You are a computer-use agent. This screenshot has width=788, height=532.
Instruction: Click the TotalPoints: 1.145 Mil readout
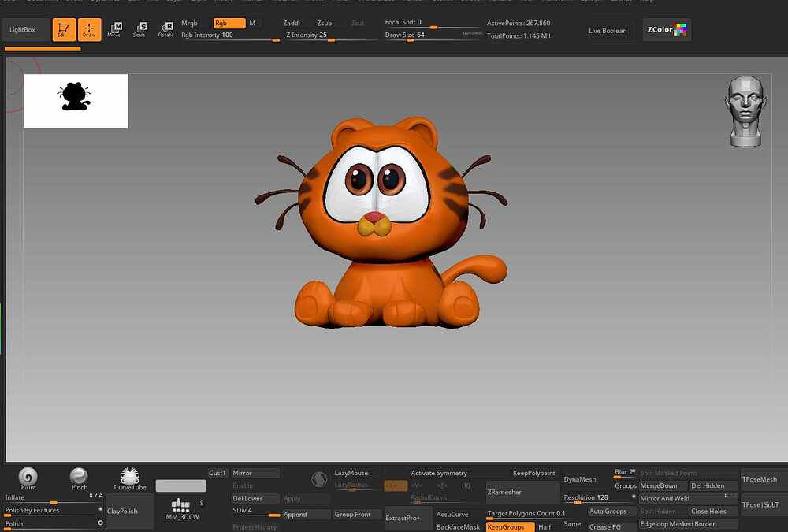(x=519, y=35)
